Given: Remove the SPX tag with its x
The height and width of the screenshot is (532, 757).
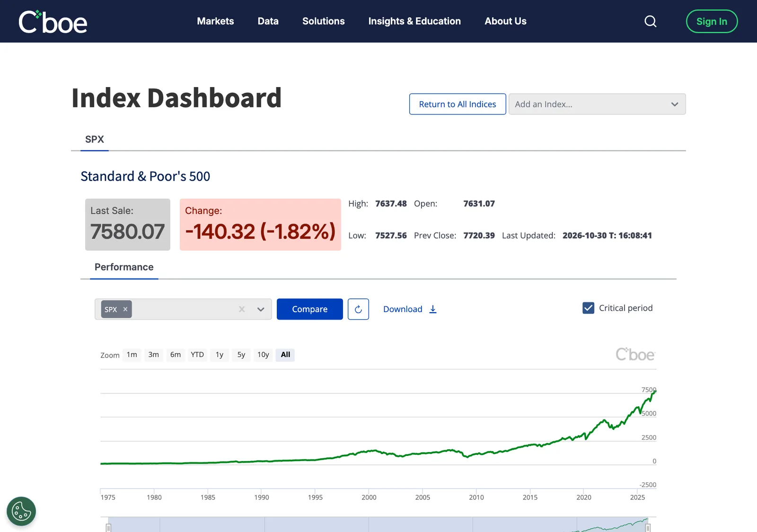Looking at the screenshot, I should [x=125, y=309].
